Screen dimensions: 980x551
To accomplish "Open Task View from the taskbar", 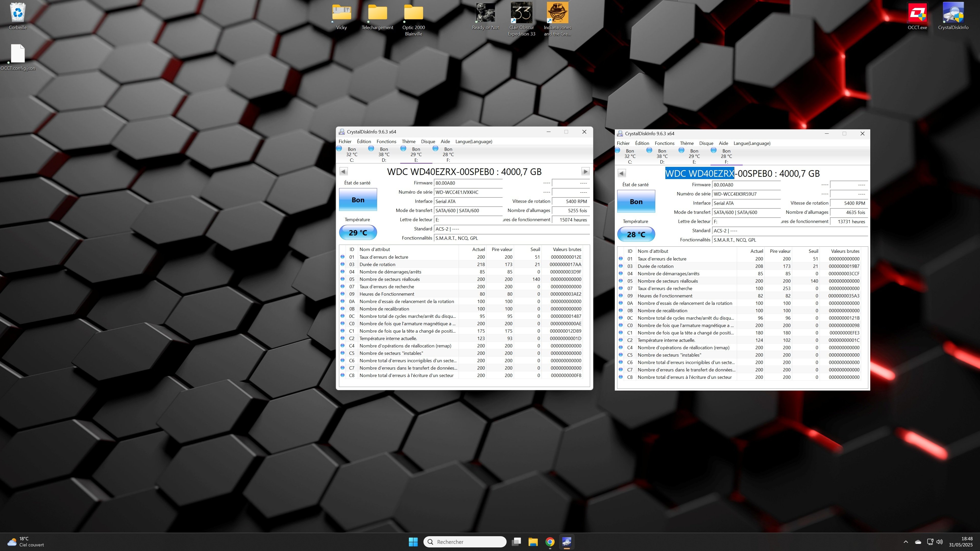I will point(516,542).
